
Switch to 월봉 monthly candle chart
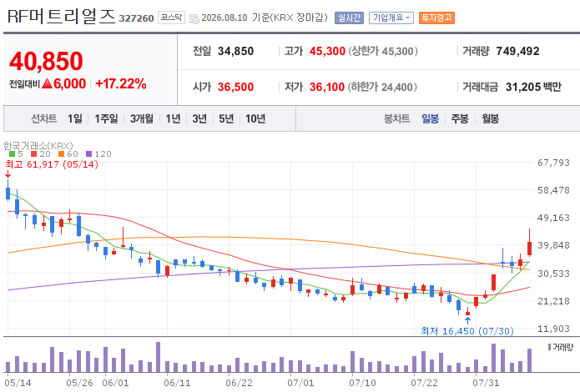click(x=490, y=118)
